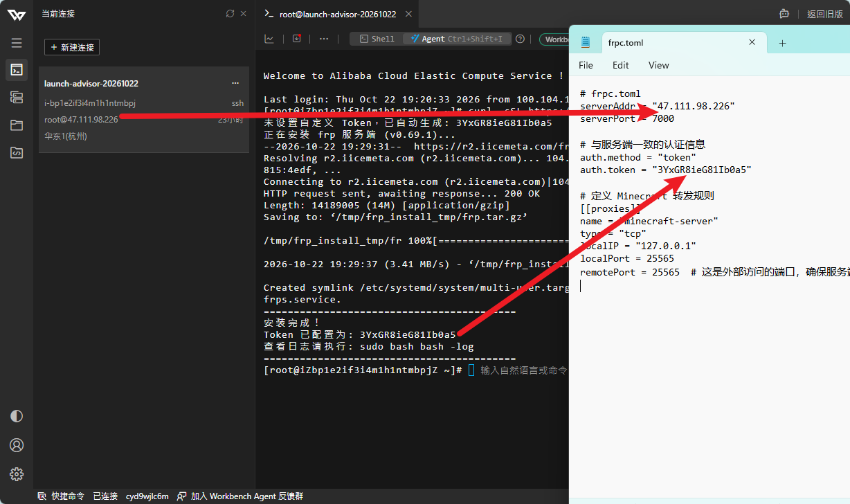Open the Edit menu in Notepad
The height and width of the screenshot is (504, 850).
pyautogui.click(x=621, y=65)
